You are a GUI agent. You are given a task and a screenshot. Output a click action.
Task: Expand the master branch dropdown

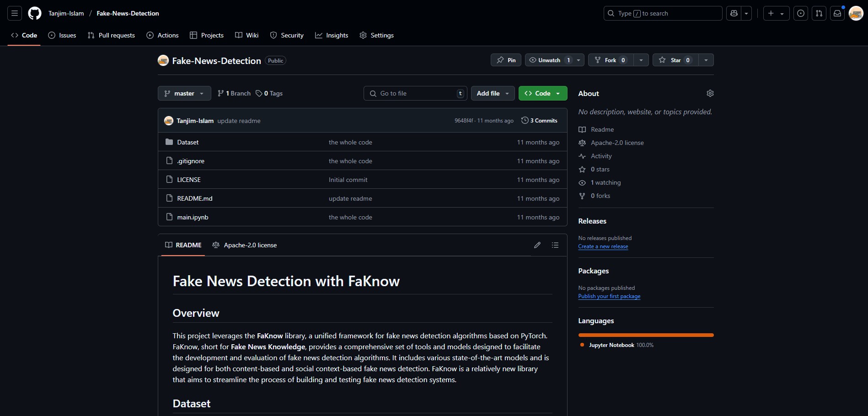pyautogui.click(x=184, y=93)
